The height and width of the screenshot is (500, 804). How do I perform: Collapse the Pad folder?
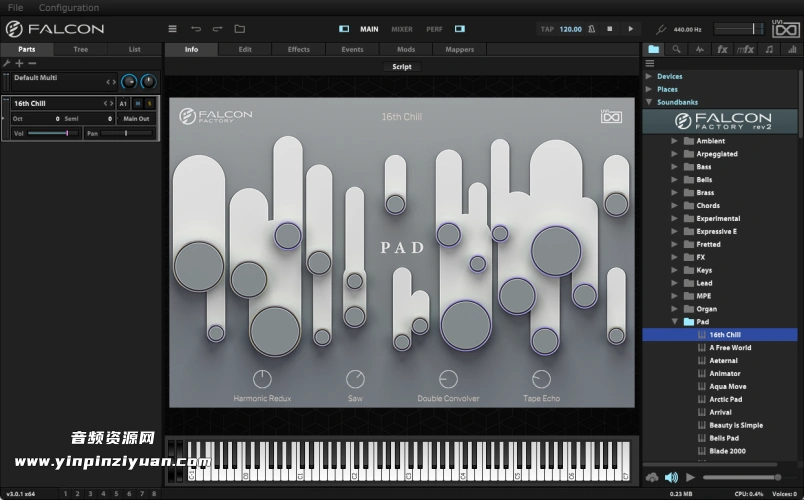pos(674,322)
